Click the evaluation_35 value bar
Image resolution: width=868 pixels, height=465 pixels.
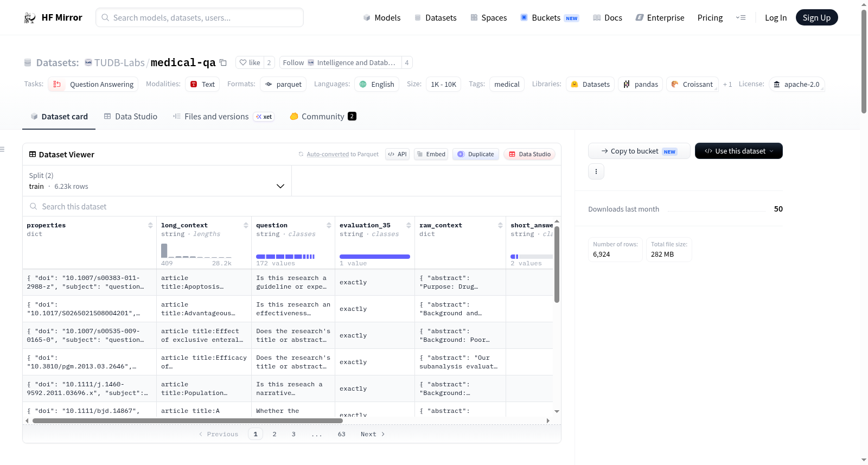point(375,257)
